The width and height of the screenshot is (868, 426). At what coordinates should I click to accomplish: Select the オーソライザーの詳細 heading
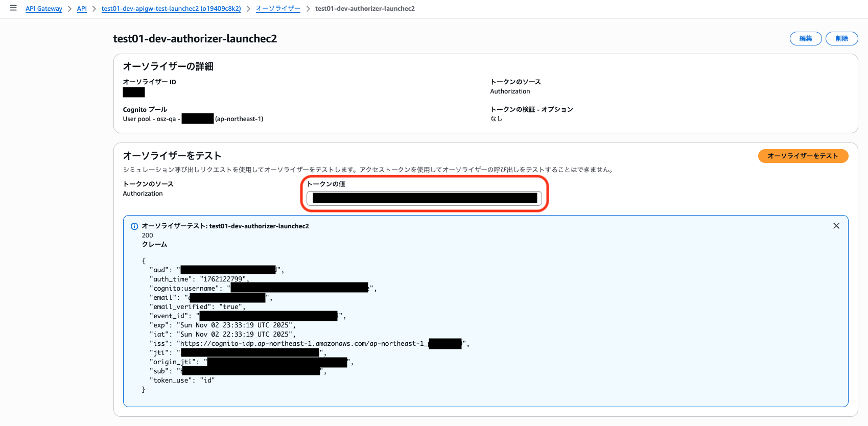click(168, 66)
